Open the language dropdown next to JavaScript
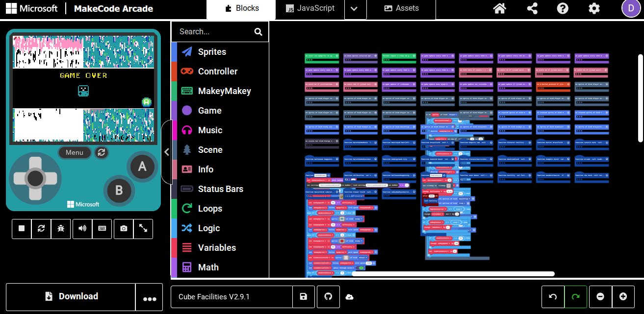The height and width of the screenshot is (314, 644). click(356, 9)
